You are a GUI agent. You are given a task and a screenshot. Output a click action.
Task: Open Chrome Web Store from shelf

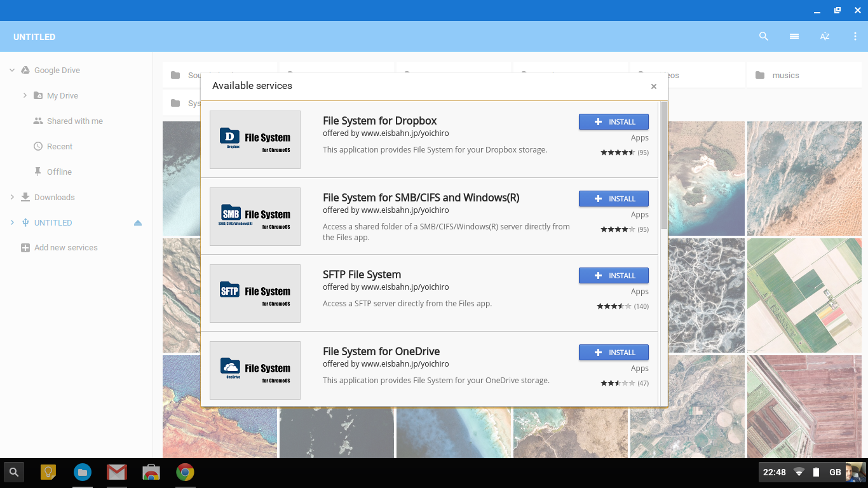coord(151,472)
